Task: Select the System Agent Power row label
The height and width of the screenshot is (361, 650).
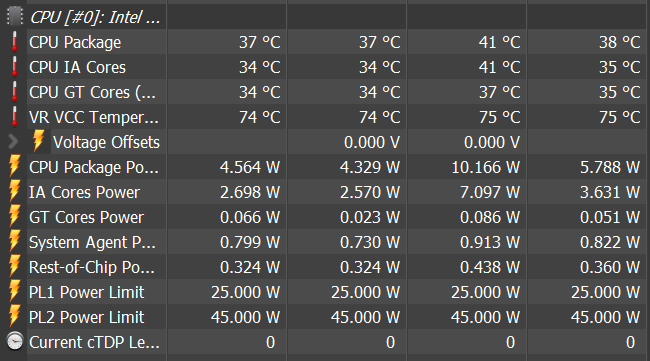Action: [x=92, y=242]
